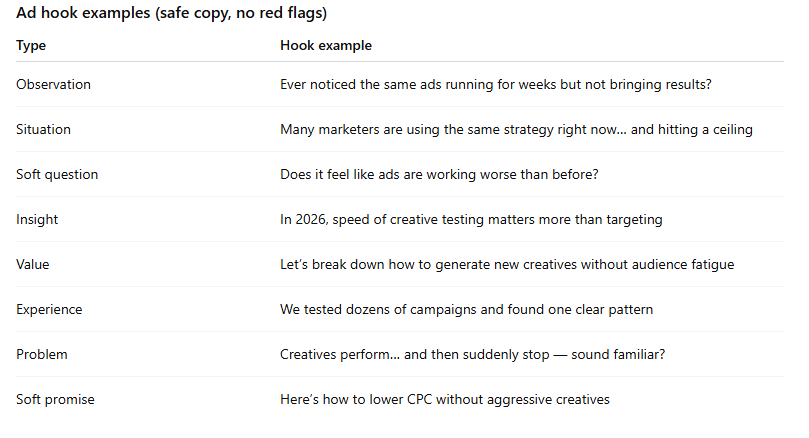Select the "Type" column header
The image size is (809, 438).
point(31,46)
